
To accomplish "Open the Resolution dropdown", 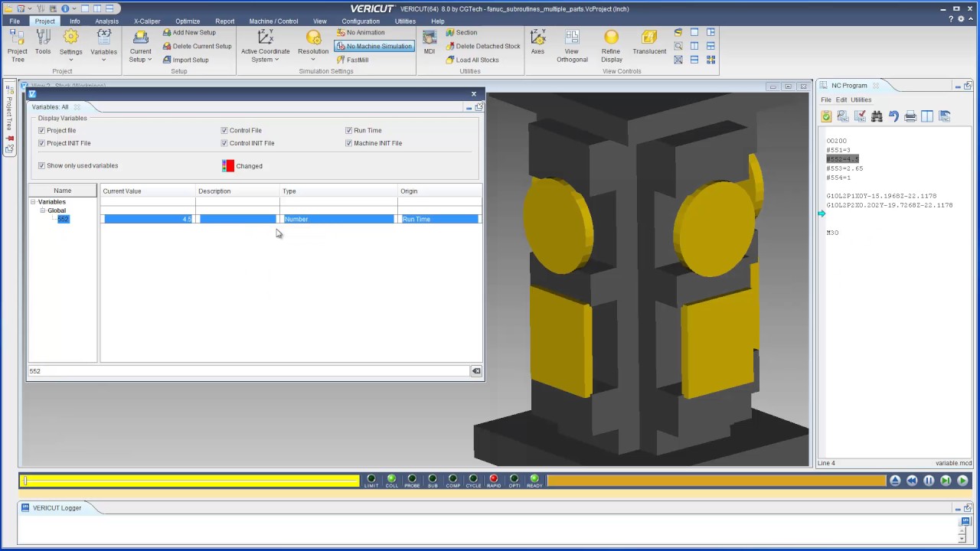I will point(313,46).
